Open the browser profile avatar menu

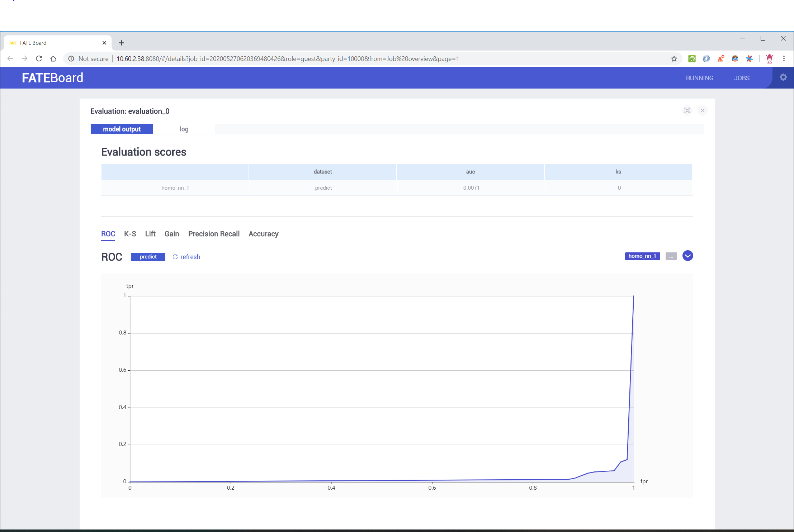click(x=769, y=59)
